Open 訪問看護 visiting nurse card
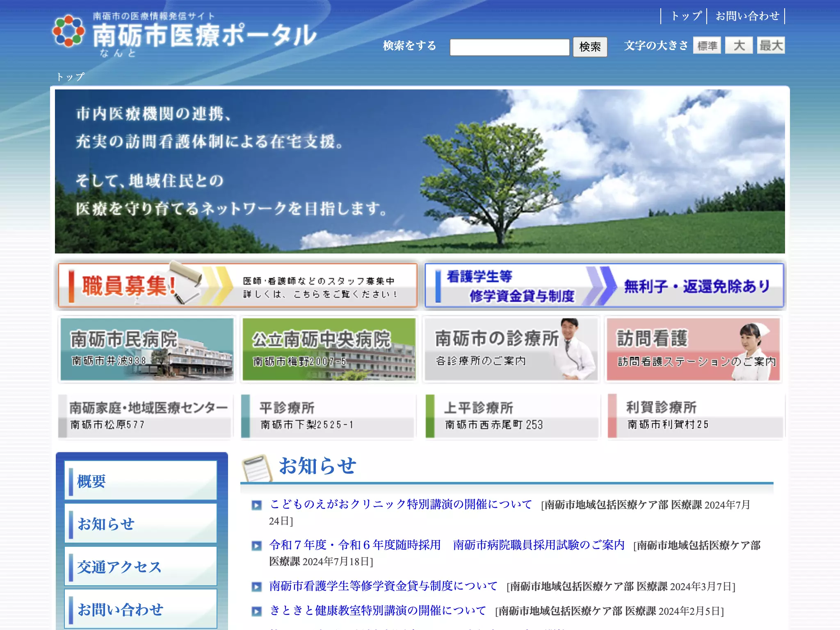Screen dimensions: 840x630 [693, 349]
